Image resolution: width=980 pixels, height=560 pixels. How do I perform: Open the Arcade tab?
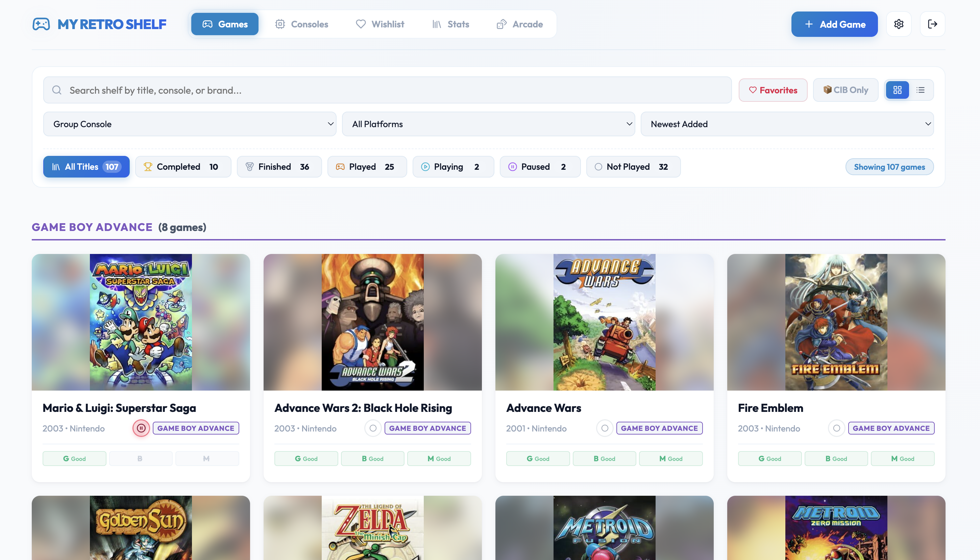pyautogui.click(x=520, y=24)
